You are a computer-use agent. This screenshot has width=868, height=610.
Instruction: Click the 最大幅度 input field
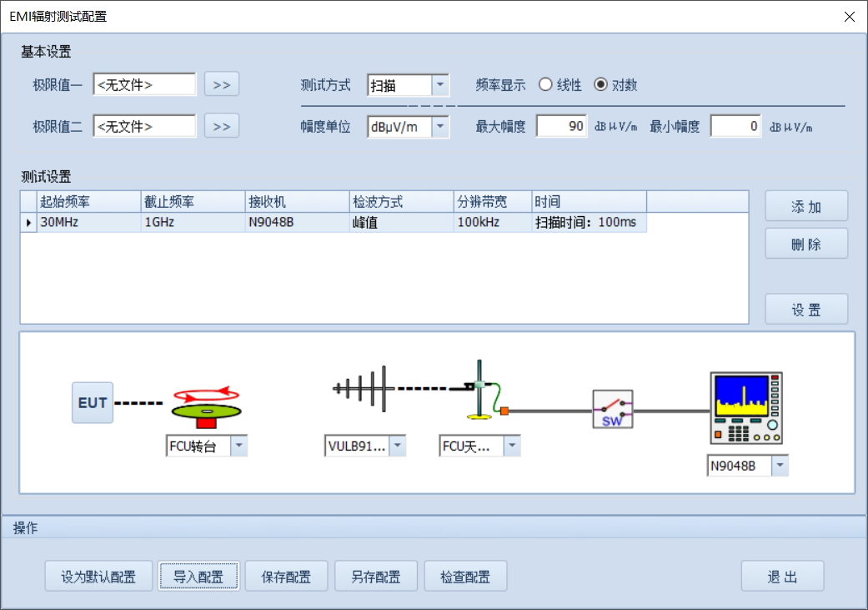pos(561,127)
